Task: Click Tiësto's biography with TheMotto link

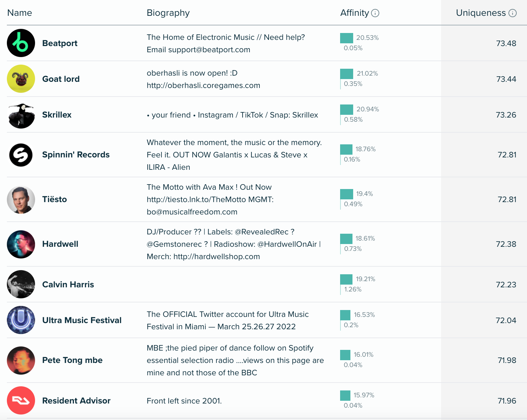Action: [210, 199]
